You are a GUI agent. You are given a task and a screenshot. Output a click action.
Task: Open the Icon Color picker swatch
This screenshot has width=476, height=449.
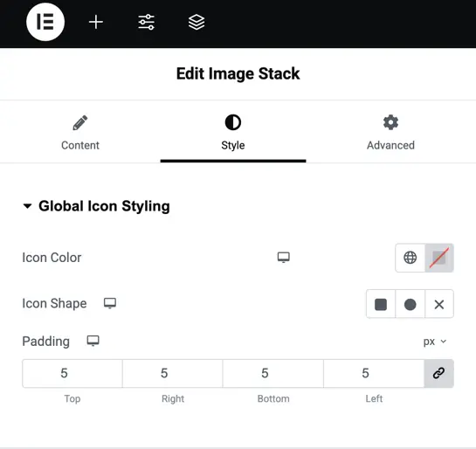pyautogui.click(x=439, y=258)
